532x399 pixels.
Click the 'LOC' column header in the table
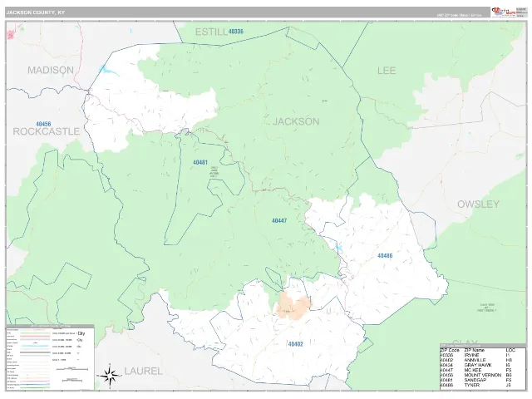[x=510, y=350]
